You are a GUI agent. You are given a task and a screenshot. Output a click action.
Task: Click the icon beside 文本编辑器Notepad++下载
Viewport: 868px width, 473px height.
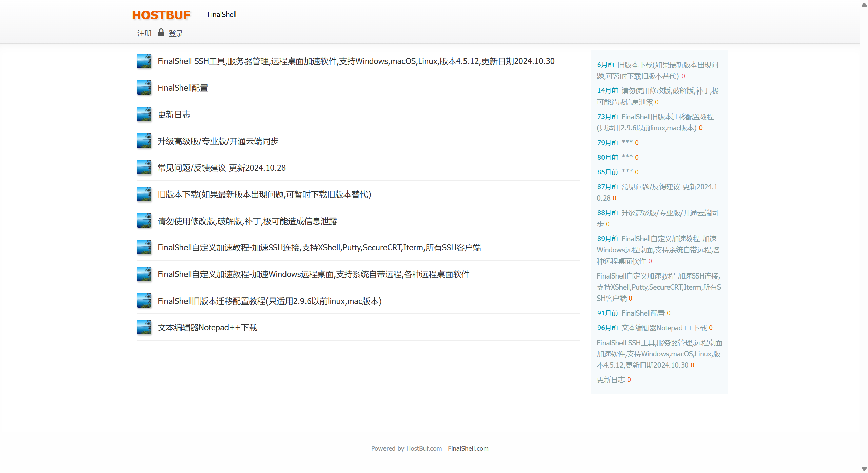pos(144,327)
